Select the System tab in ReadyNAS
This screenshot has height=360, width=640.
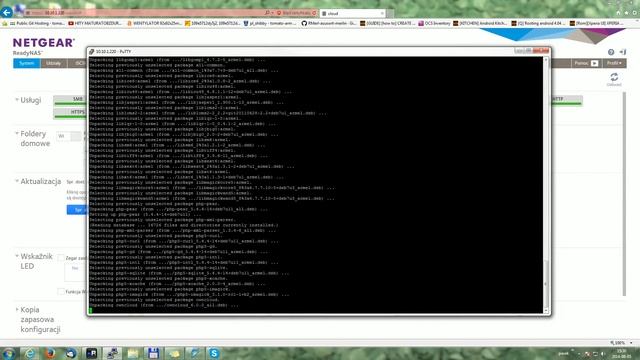[27, 63]
